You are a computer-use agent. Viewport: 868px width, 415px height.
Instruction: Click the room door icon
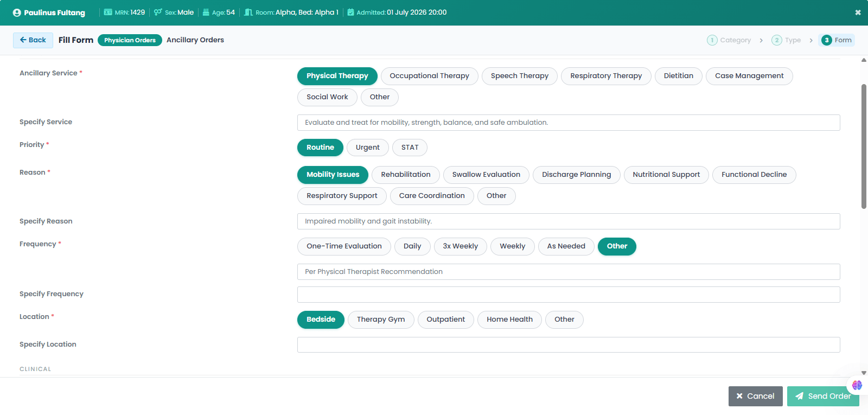(248, 12)
